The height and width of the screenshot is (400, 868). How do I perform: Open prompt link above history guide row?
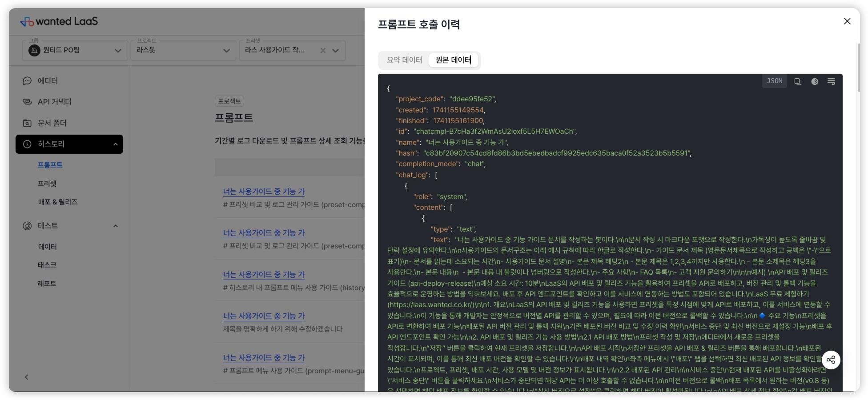264,275
